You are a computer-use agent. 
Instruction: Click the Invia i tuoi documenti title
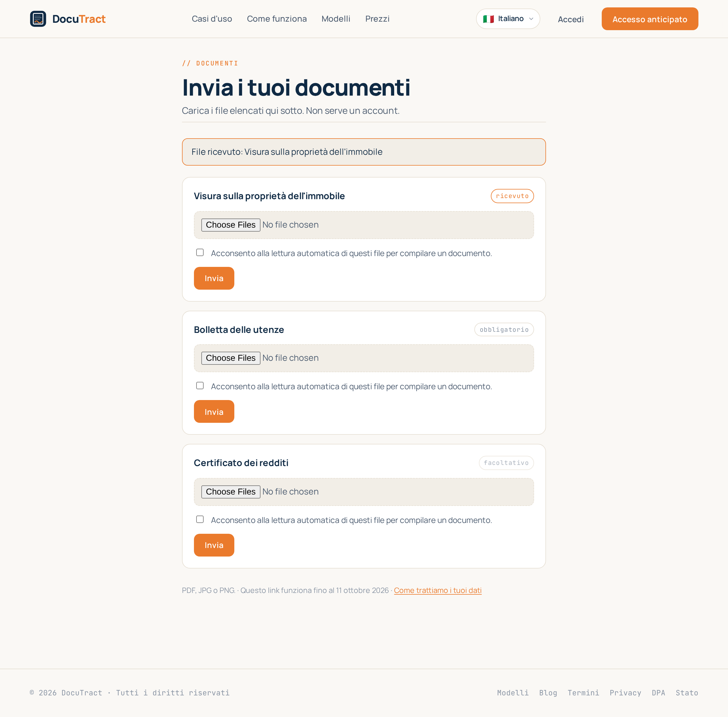tap(296, 87)
